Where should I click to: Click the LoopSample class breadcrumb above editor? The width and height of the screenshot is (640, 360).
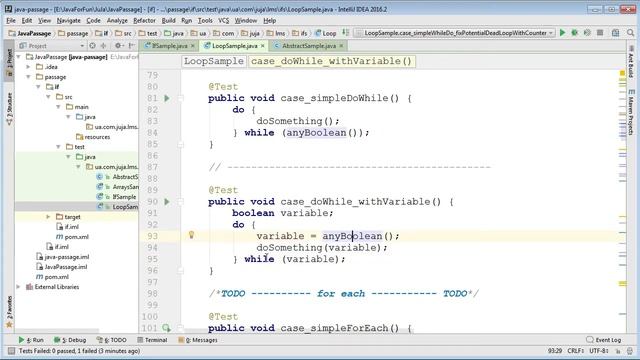coord(214,61)
